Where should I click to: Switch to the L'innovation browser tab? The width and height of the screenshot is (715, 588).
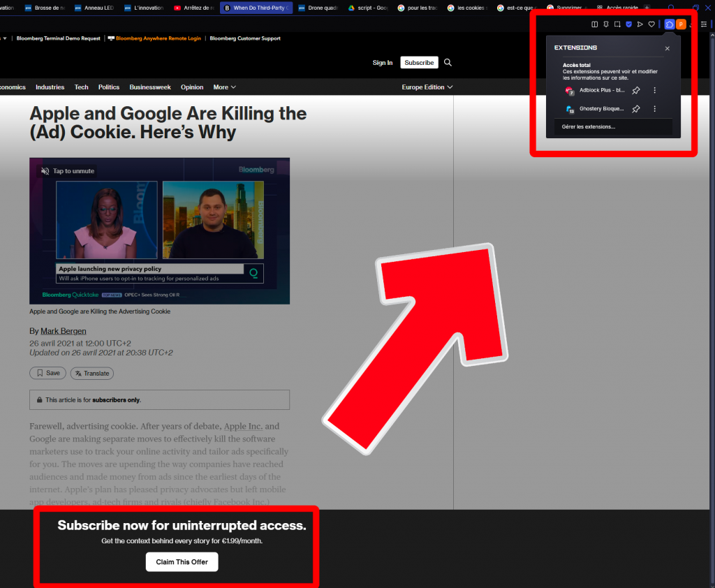144,8
